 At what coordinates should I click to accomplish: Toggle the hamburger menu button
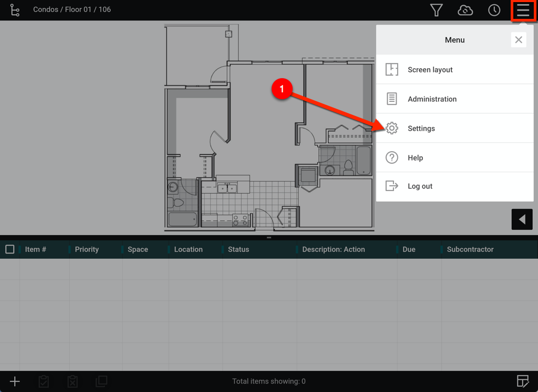coord(523,10)
